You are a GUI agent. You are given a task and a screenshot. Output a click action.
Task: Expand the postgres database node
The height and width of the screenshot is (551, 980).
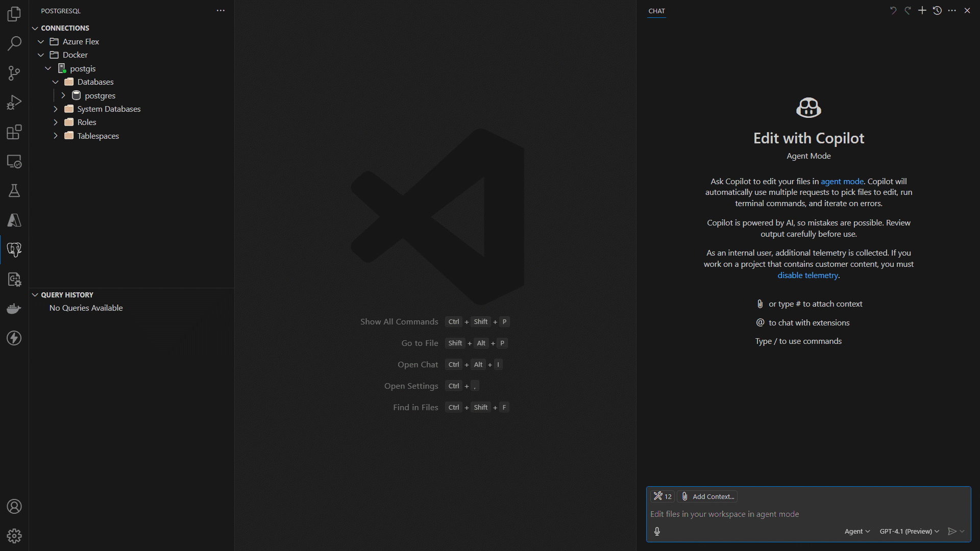(63, 95)
